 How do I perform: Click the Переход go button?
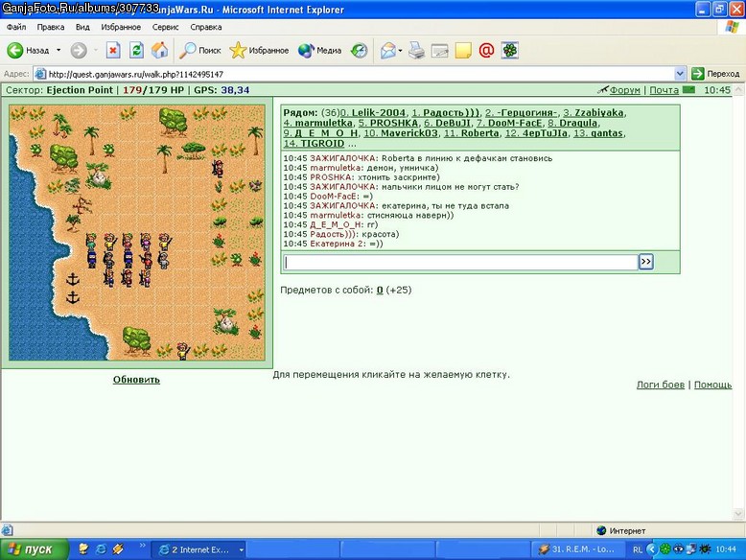716,74
